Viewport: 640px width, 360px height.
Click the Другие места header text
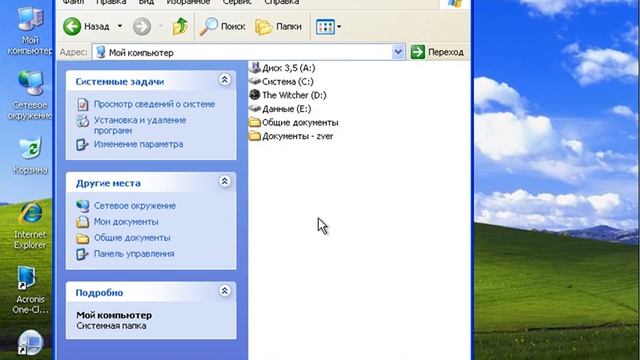click(x=108, y=183)
